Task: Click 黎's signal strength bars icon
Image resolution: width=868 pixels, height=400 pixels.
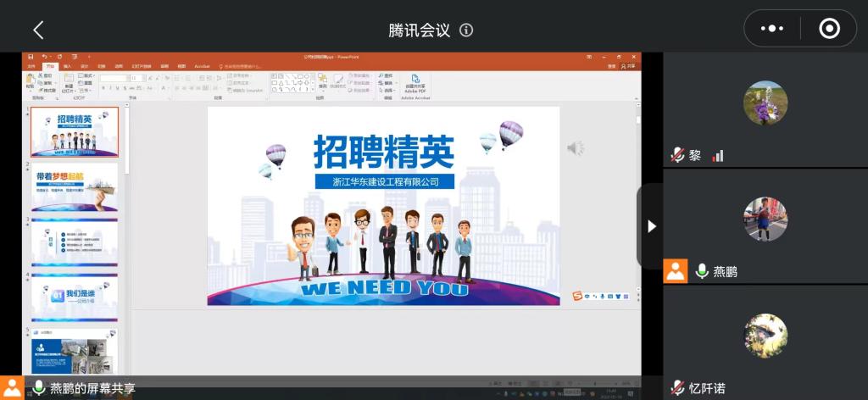Action: [x=718, y=156]
